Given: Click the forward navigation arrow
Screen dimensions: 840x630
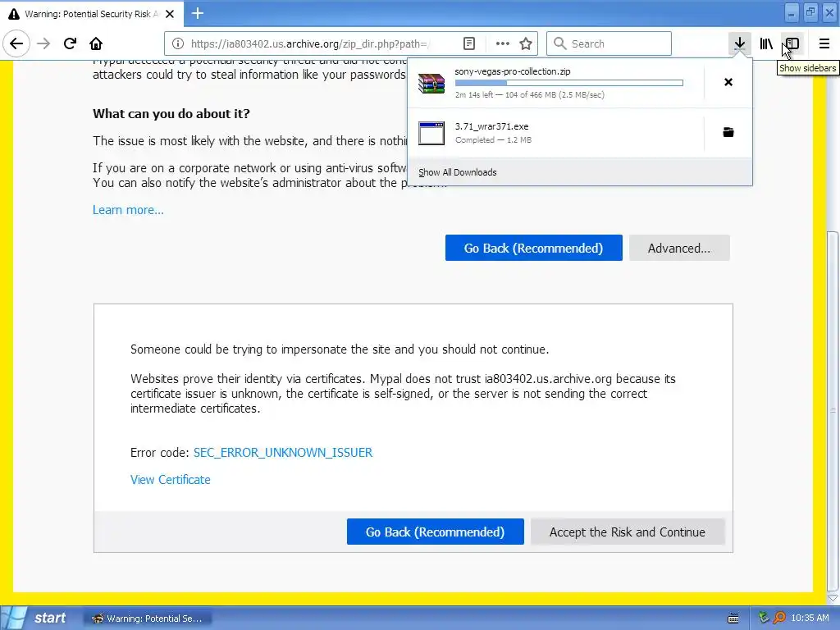Looking at the screenshot, I should pyautogui.click(x=43, y=43).
